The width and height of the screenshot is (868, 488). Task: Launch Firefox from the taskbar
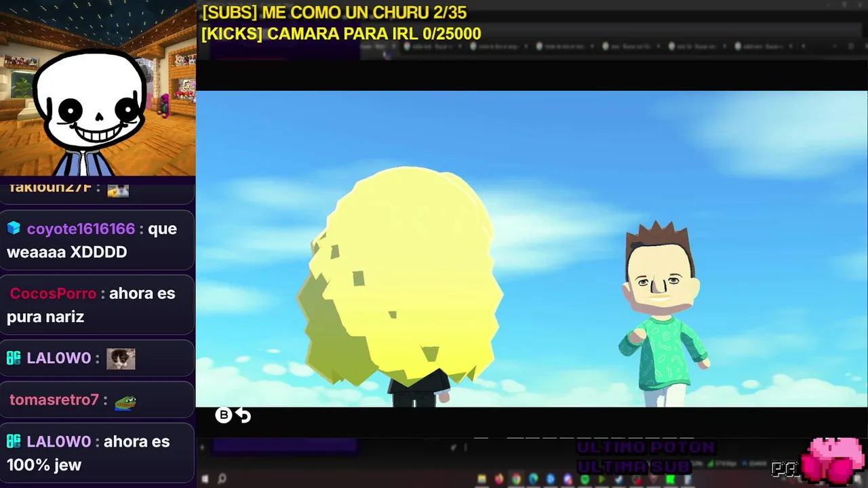tap(499, 479)
